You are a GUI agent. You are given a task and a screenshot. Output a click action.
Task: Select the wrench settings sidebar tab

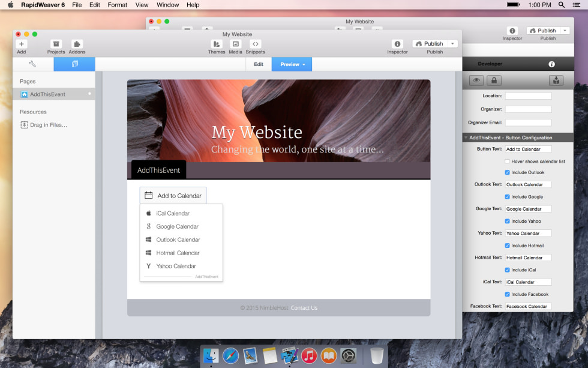click(x=32, y=64)
